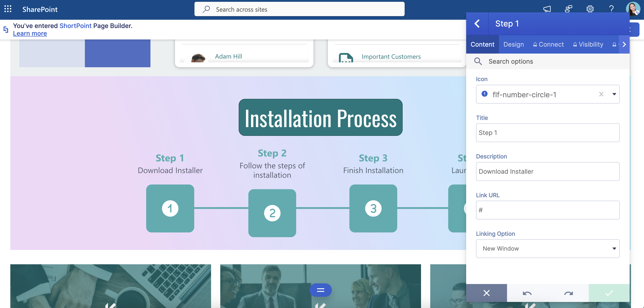This screenshot has height=308, width=644.
Task: Click the Link URL input field
Action: coord(547,210)
